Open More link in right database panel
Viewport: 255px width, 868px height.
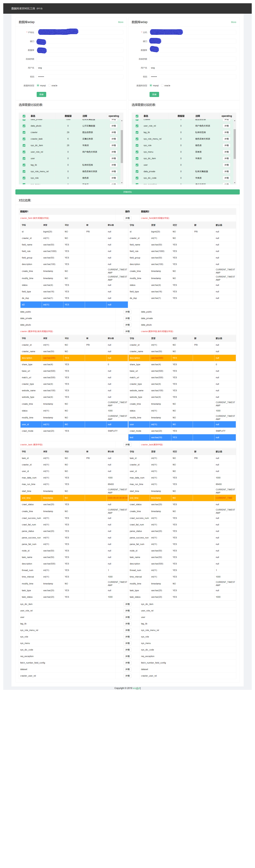pos(233,22)
